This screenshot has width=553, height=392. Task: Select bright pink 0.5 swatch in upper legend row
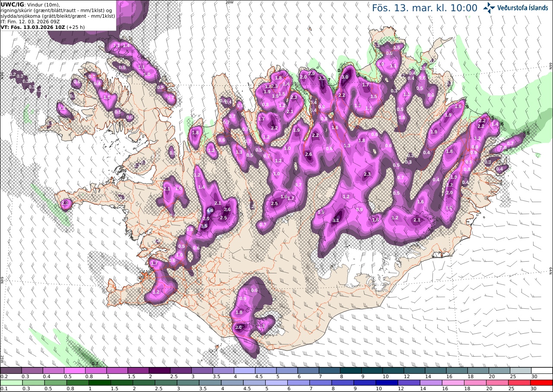pos(74,370)
